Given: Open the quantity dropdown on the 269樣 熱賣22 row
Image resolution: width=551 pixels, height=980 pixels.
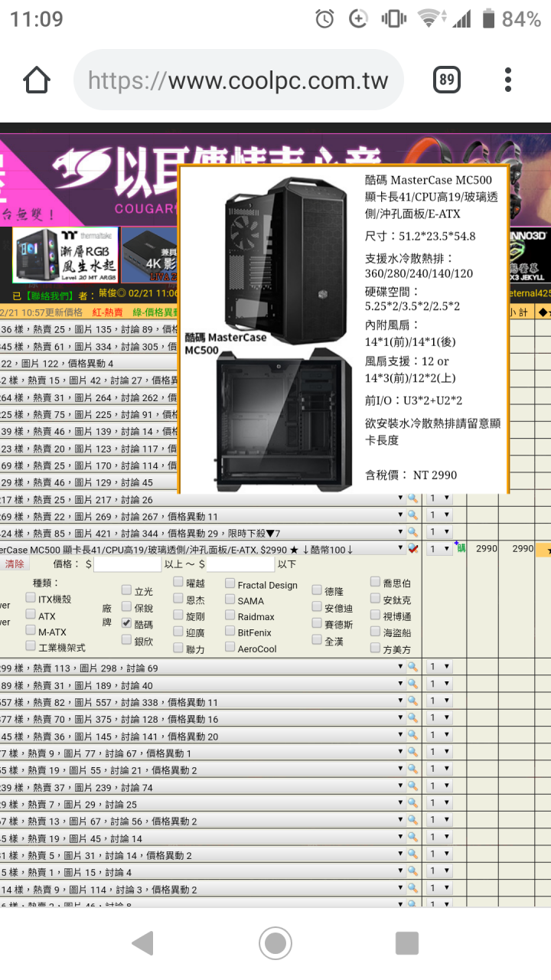Looking at the screenshot, I should tap(439, 515).
